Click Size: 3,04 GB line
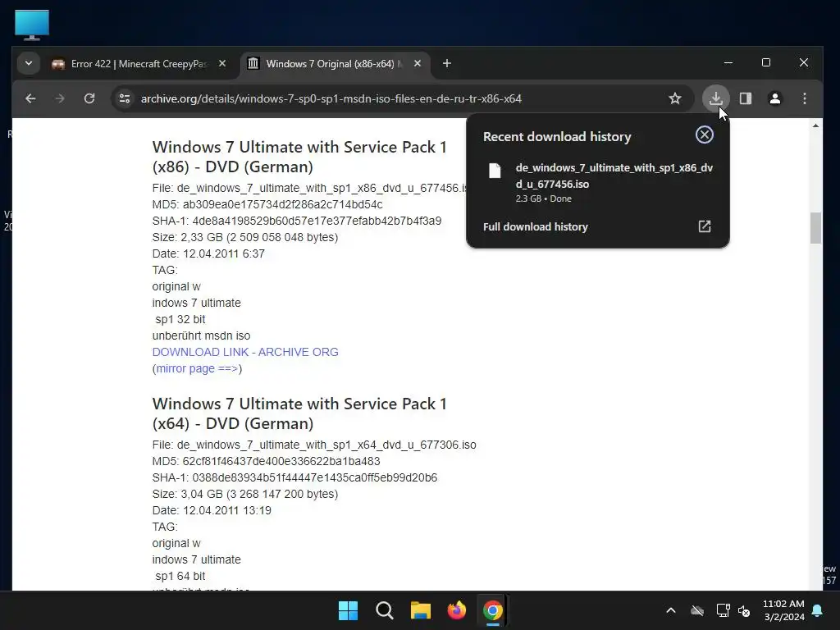This screenshot has height=630, width=840. (x=244, y=494)
